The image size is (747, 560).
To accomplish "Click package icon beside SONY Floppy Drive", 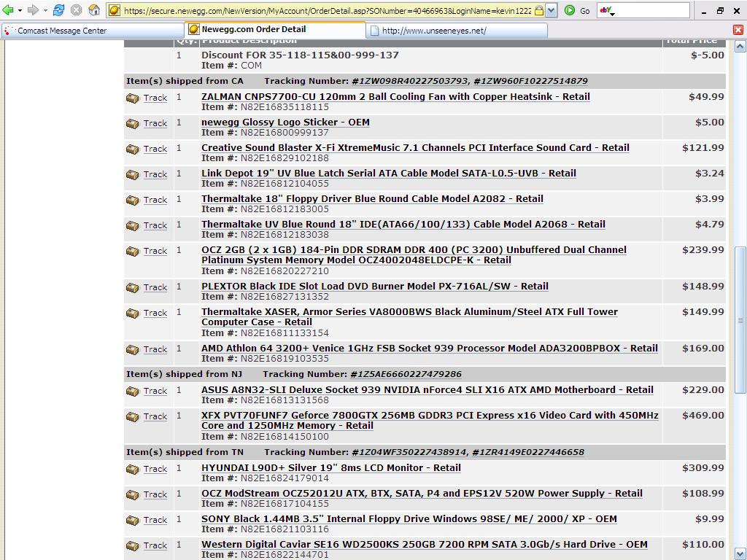I will point(133,520).
